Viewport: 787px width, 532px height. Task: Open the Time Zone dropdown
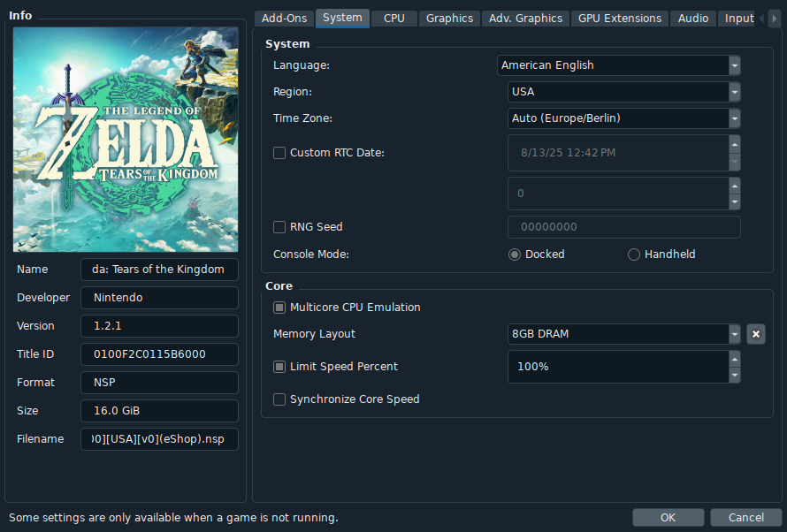pyautogui.click(x=624, y=118)
